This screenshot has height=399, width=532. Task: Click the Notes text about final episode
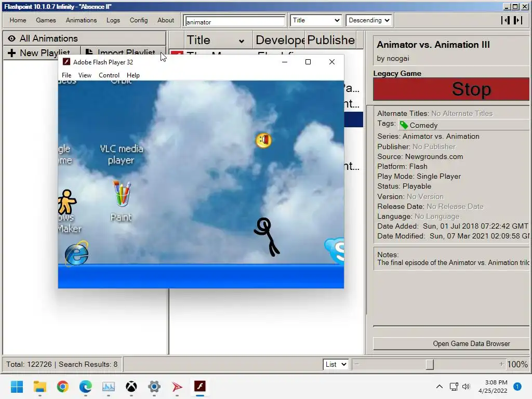coord(453,262)
